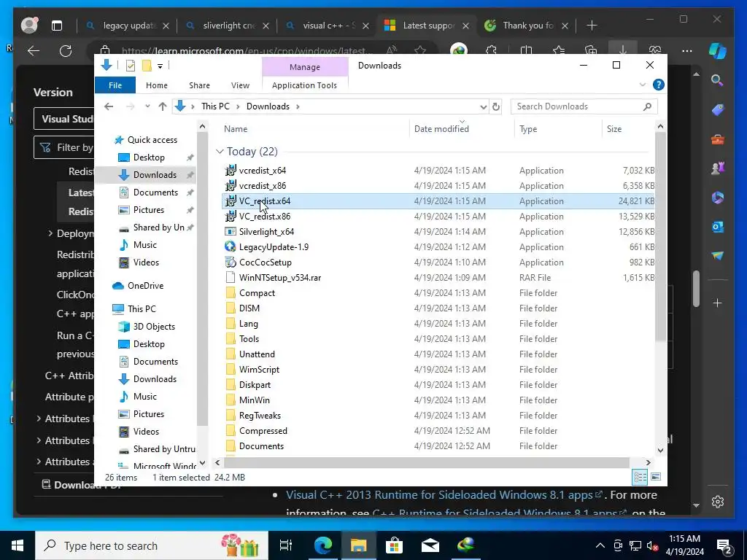Switch Explorer to large icons view
This screenshot has height=560, width=747.
(x=656, y=477)
